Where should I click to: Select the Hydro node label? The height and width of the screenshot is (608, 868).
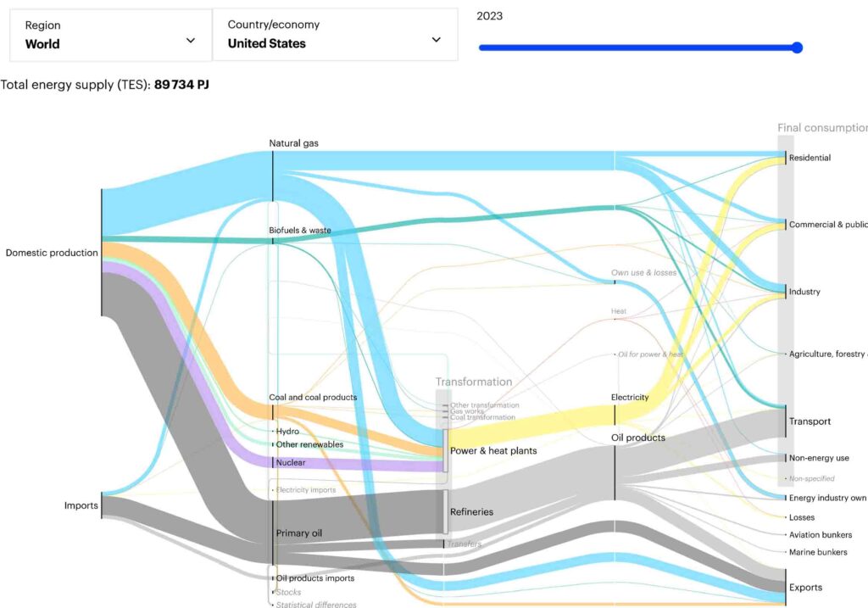[287, 432]
